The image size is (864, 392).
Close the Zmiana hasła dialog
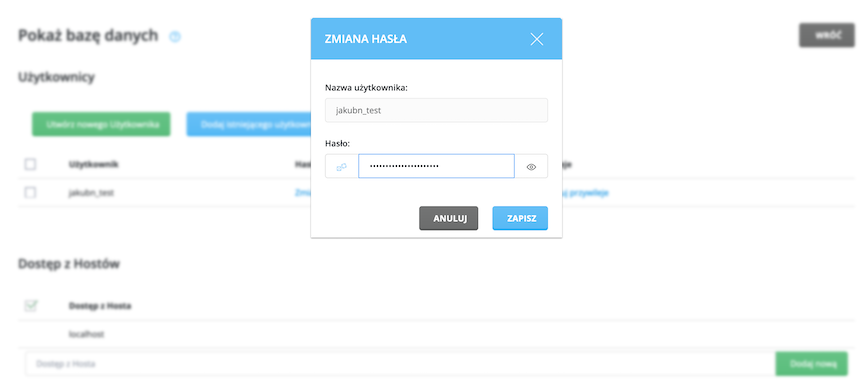537,39
